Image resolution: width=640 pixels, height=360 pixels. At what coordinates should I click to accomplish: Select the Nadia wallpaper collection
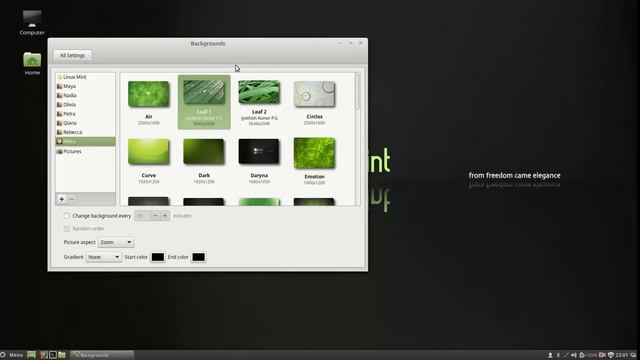click(x=85, y=95)
